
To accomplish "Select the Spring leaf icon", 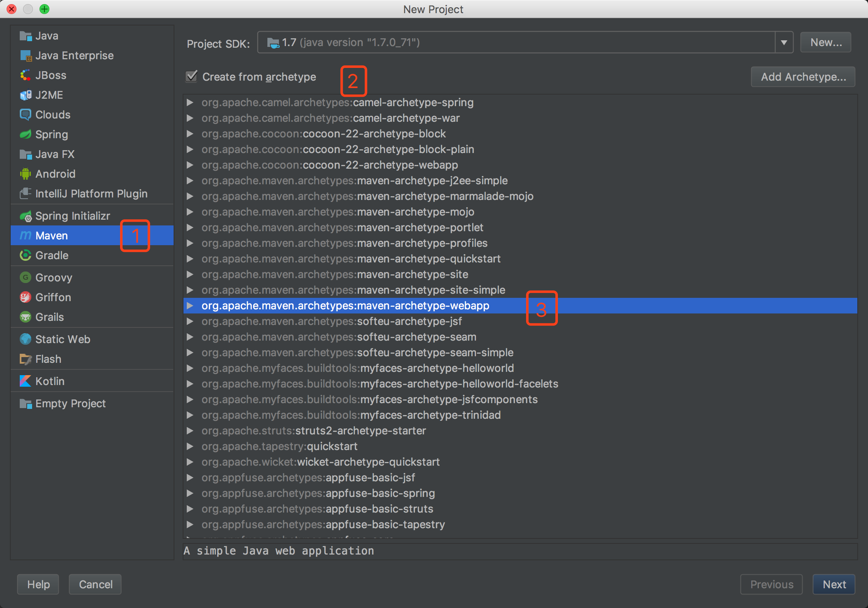I will 26,135.
